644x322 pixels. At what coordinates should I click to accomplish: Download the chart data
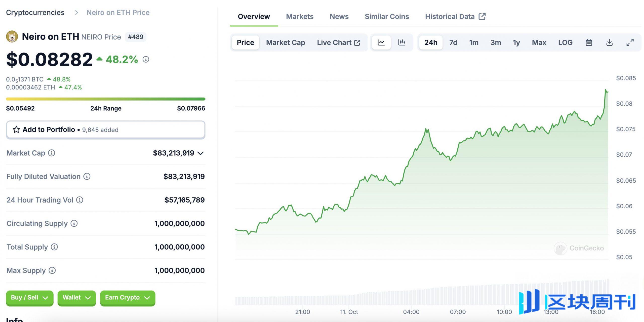point(609,42)
